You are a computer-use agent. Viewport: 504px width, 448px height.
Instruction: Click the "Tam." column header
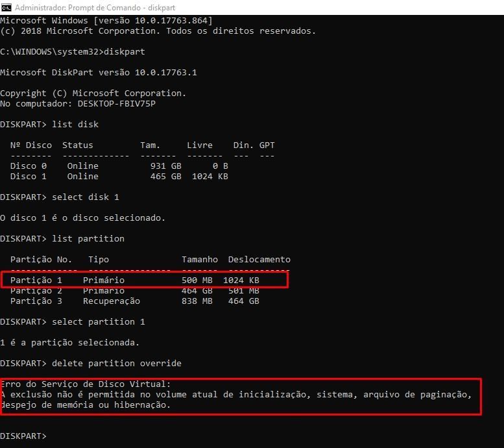pyautogui.click(x=150, y=145)
